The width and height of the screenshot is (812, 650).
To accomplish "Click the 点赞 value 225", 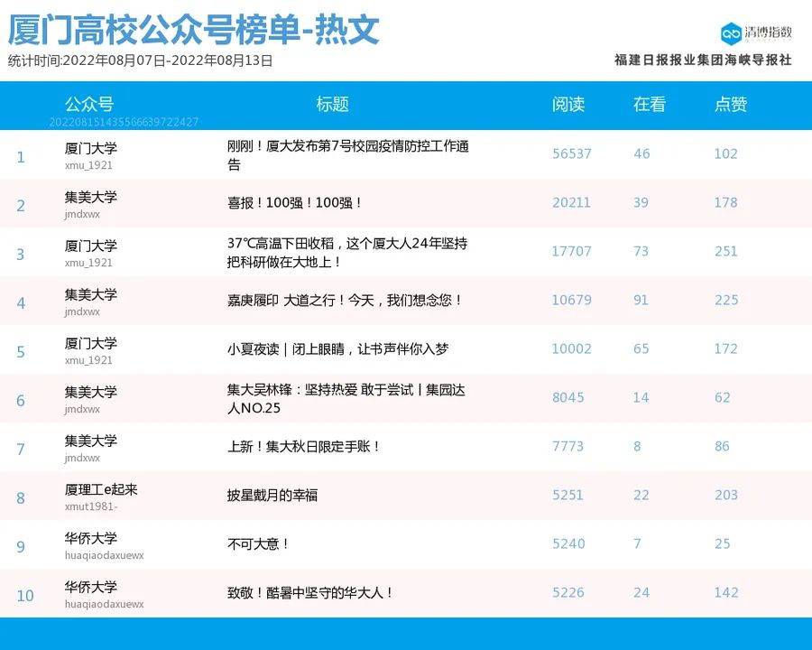I will pos(726,300).
